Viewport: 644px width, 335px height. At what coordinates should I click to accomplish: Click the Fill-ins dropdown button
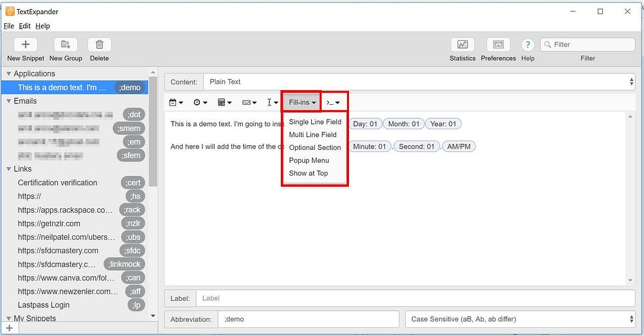coord(302,102)
